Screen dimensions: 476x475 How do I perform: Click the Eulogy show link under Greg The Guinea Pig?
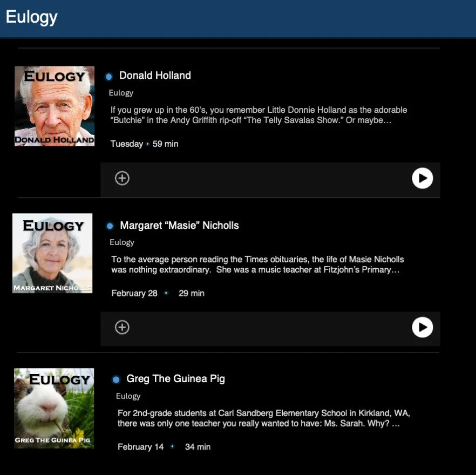(x=128, y=396)
